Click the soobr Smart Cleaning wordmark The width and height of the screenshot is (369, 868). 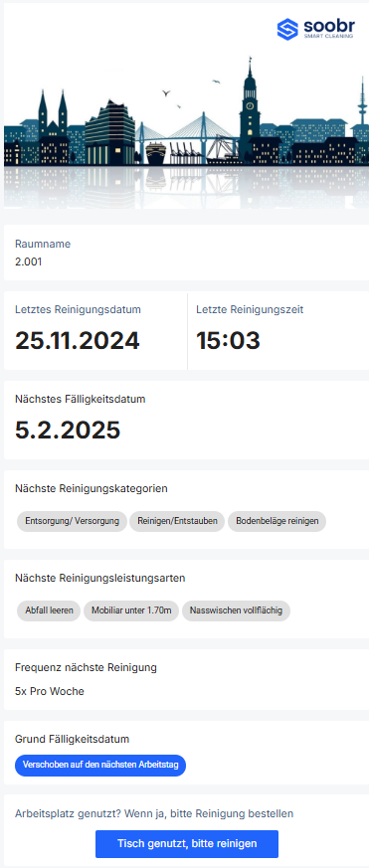pos(329,30)
